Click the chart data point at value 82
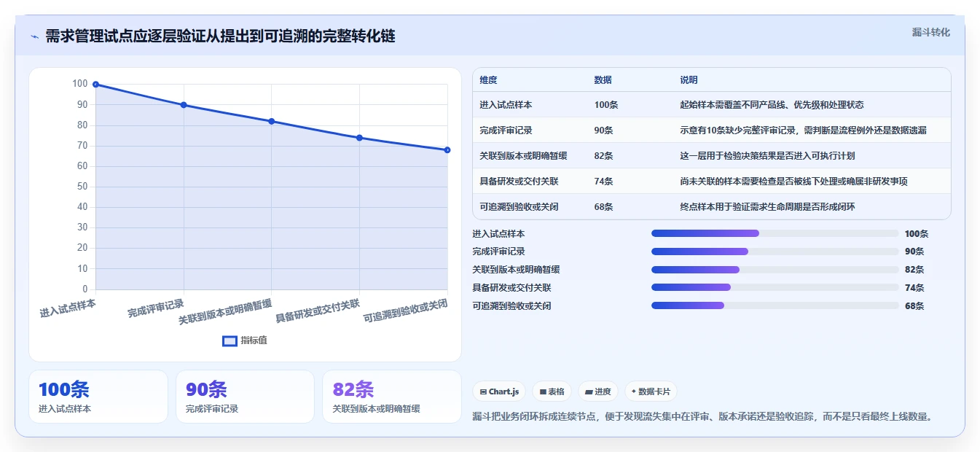The width and height of the screenshot is (980, 452). [272, 121]
